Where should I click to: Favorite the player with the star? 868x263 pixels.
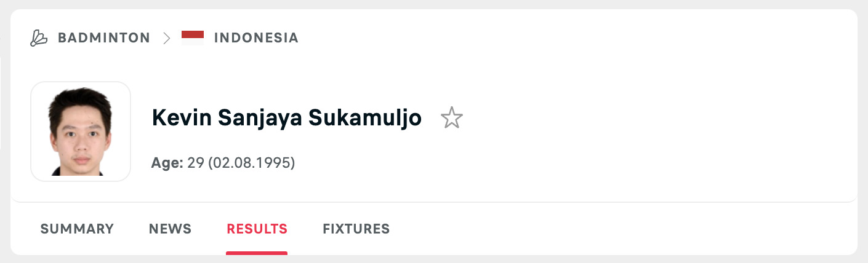452,118
